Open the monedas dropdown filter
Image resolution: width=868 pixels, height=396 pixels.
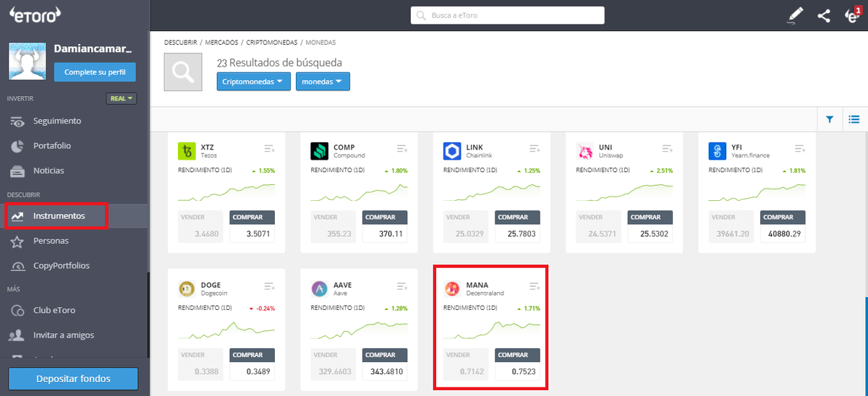[323, 82]
